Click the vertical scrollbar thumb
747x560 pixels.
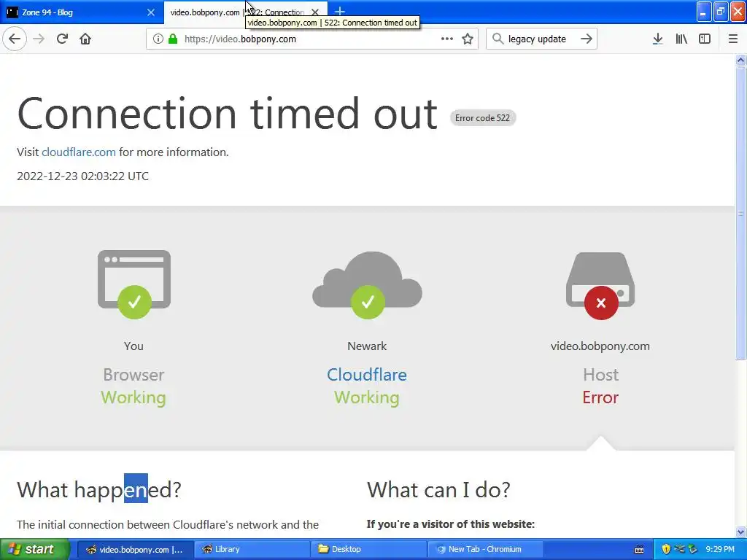pyautogui.click(x=740, y=214)
